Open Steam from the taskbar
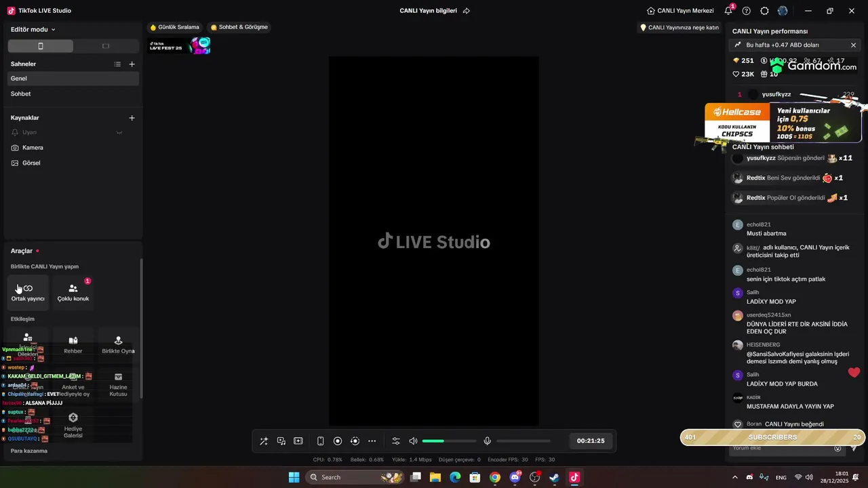Image resolution: width=868 pixels, height=488 pixels. [554, 477]
